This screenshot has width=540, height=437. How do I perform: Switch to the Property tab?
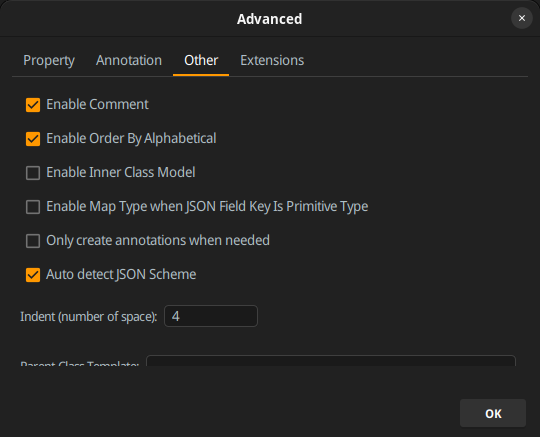[x=49, y=61]
